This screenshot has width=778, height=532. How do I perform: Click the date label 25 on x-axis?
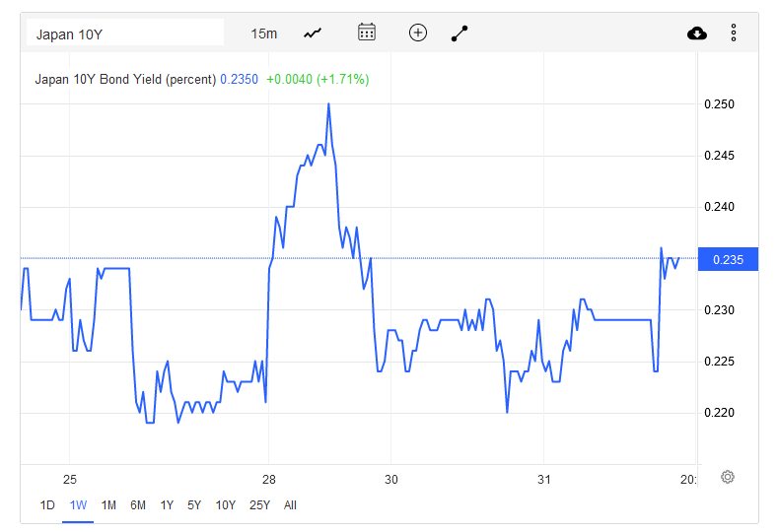tap(69, 480)
